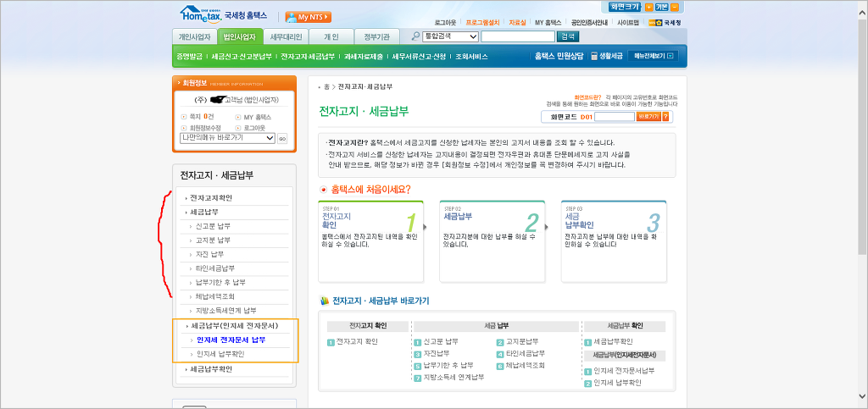Increase screen size with plus icon
The height and width of the screenshot is (409, 868).
click(648, 7)
